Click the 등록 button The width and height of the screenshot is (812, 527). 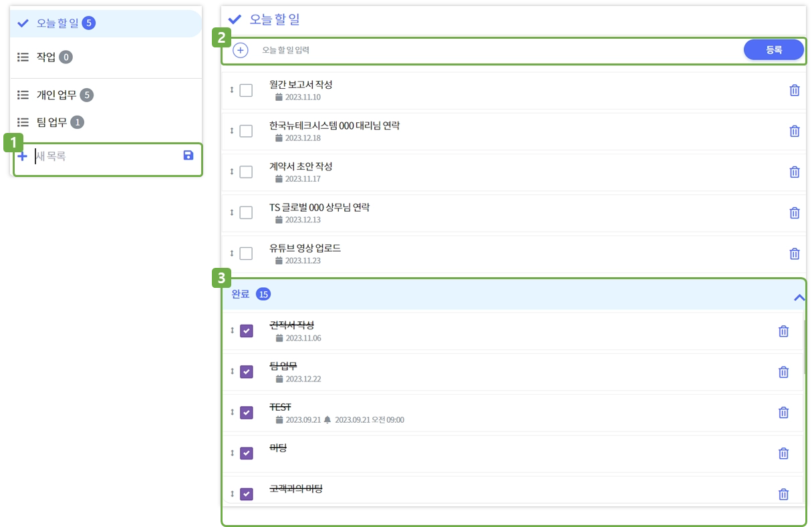click(x=774, y=49)
